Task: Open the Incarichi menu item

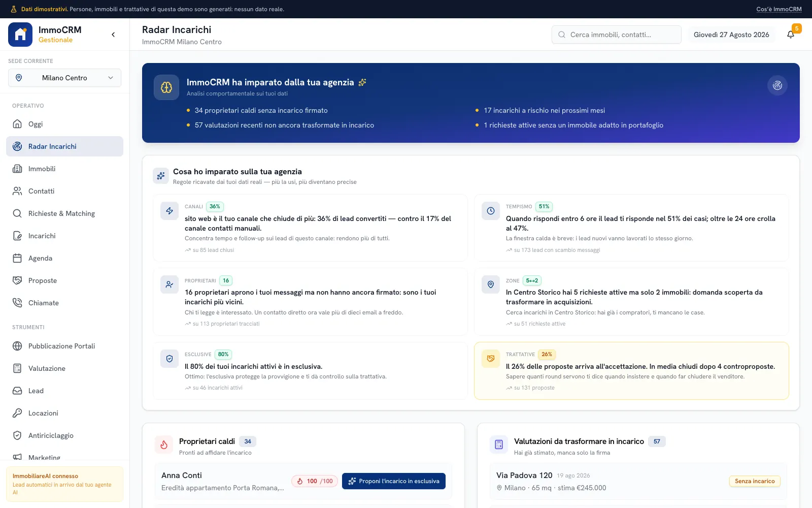Action: click(64, 236)
